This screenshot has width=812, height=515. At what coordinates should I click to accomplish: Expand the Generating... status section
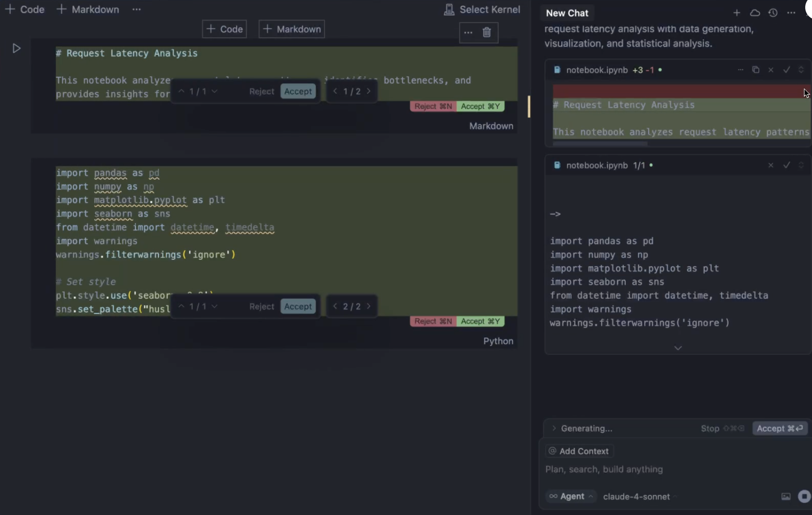point(554,428)
